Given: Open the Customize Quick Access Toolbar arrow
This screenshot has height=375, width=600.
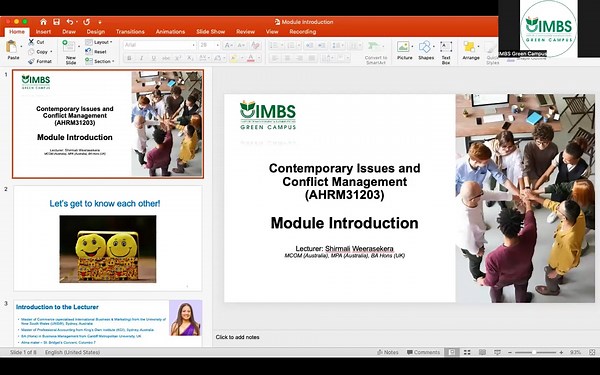Looking at the screenshot, I should coord(100,22).
